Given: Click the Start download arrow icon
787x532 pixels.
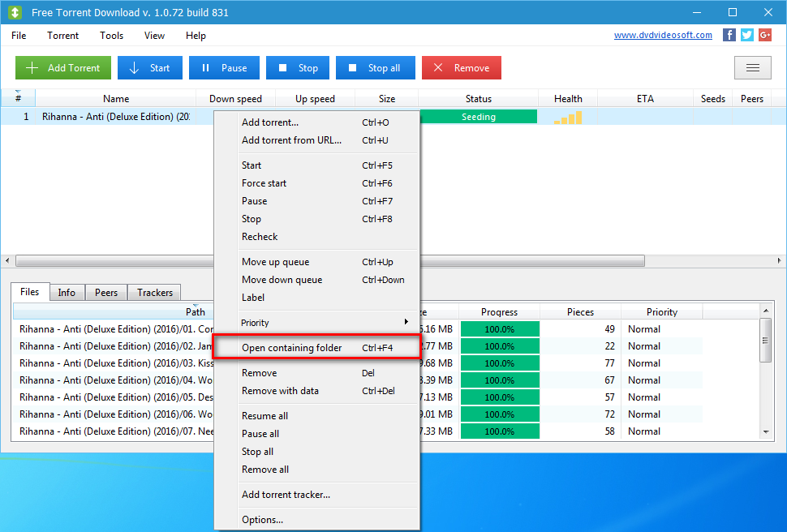Looking at the screenshot, I should click(x=132, y=67).
